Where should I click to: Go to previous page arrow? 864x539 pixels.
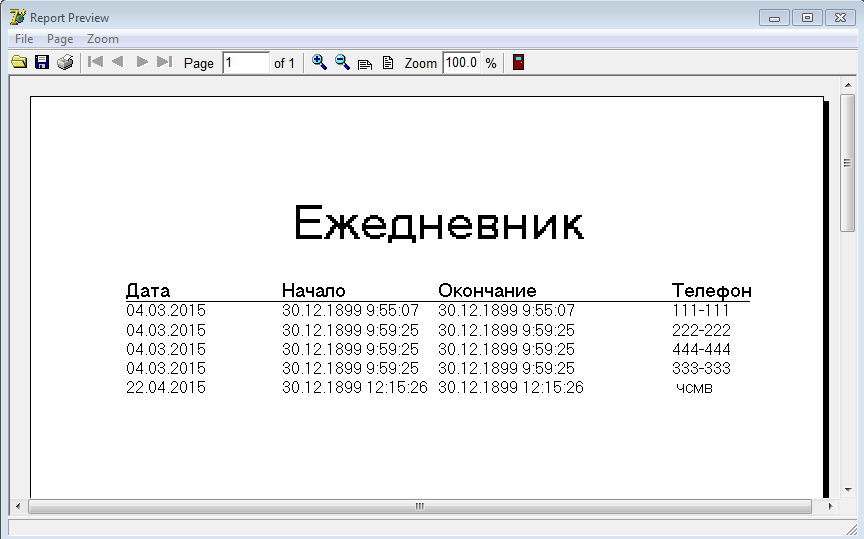point(117,62)
